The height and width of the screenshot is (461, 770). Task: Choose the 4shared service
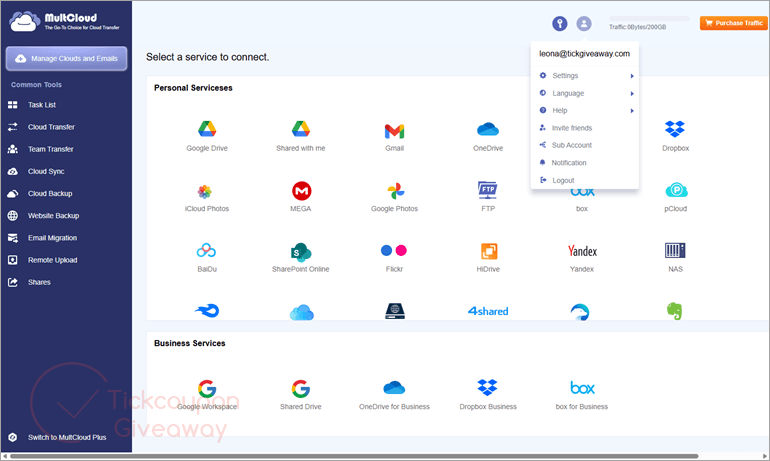(488, 311)
